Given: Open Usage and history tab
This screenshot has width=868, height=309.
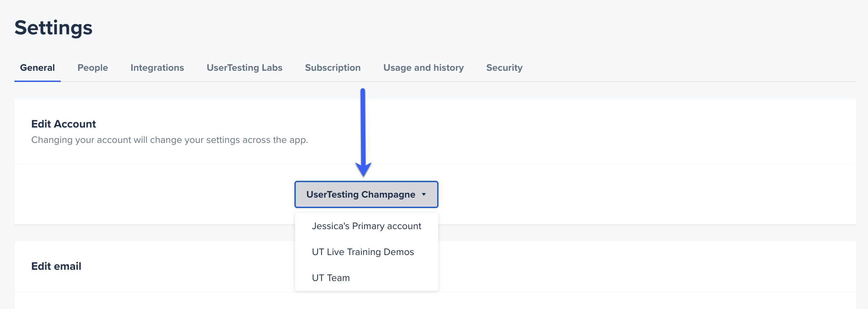Looking at the screenshot, I should tap(423, 68).
